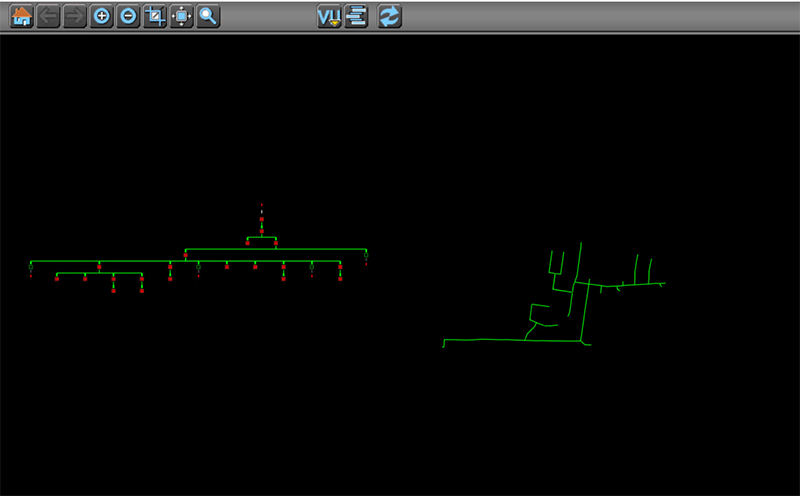The image size is (800, 496).
Task: Open the magnifier search tool
Action: (x=208, y=16)
